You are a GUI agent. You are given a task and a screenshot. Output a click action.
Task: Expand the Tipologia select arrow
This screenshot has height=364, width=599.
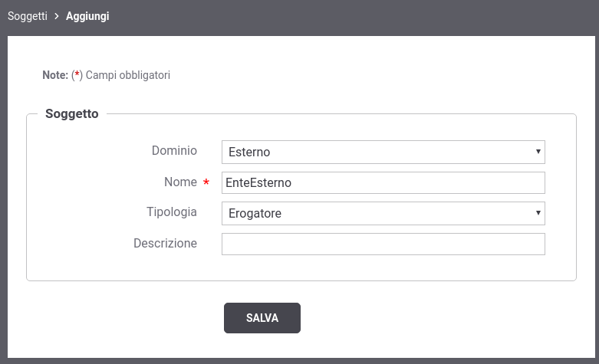(x=538, y=213)
